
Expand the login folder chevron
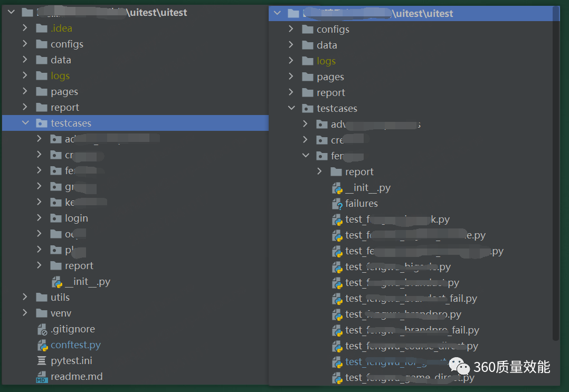(39, 217)
